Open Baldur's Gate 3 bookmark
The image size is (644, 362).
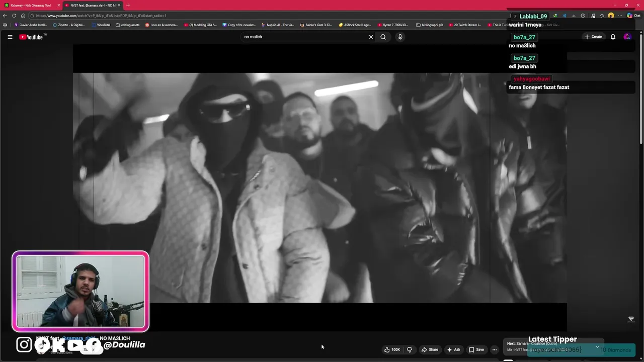pos(316,25)
